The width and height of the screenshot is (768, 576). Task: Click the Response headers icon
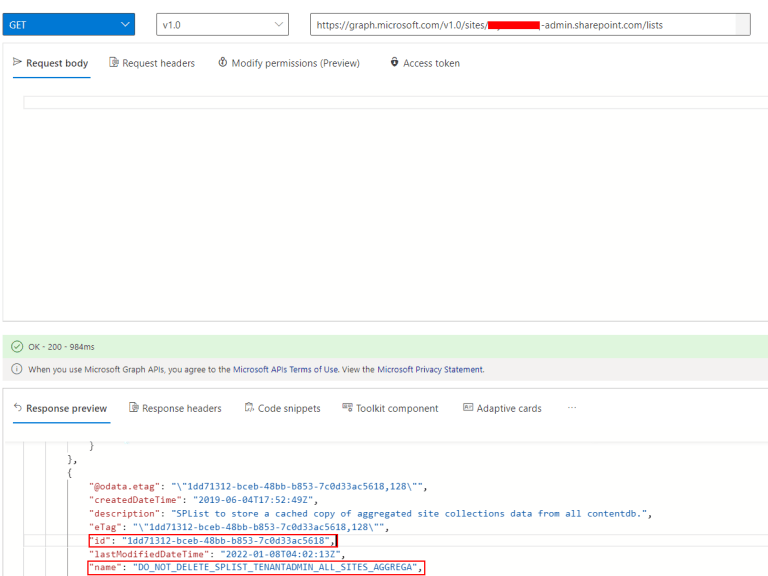pos(134,408)
